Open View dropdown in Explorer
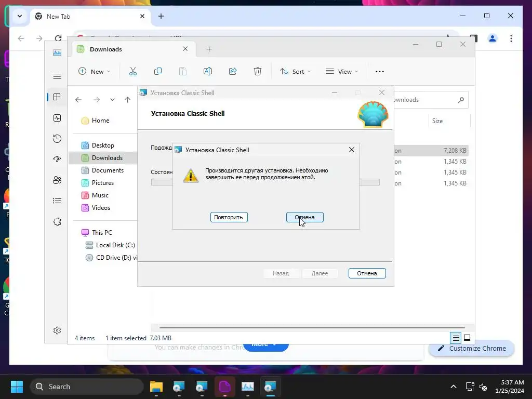This screenshot has width=532, height=399. coord(342,71)
